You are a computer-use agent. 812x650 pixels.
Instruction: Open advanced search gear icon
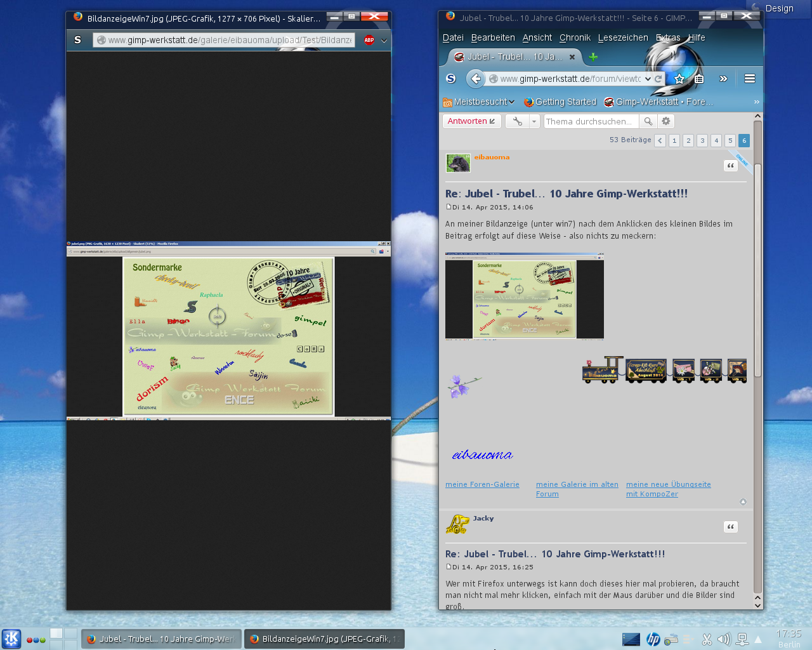pos(665,121)
